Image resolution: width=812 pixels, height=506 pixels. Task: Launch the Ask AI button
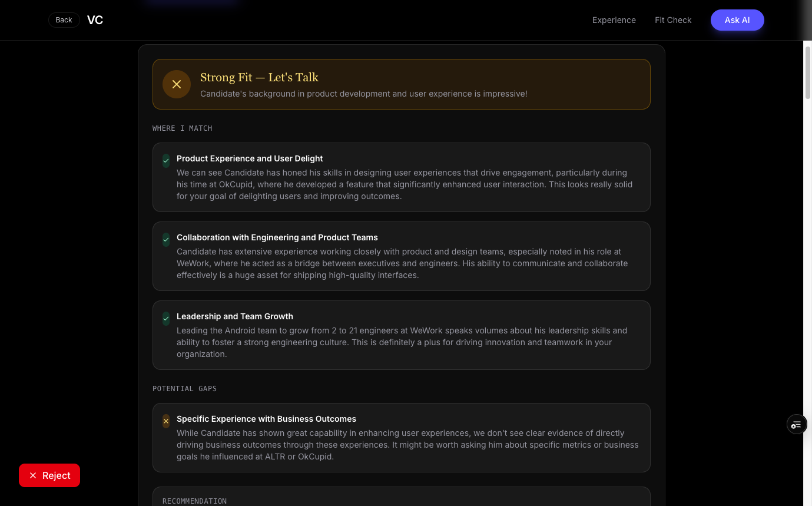[737, 20]
